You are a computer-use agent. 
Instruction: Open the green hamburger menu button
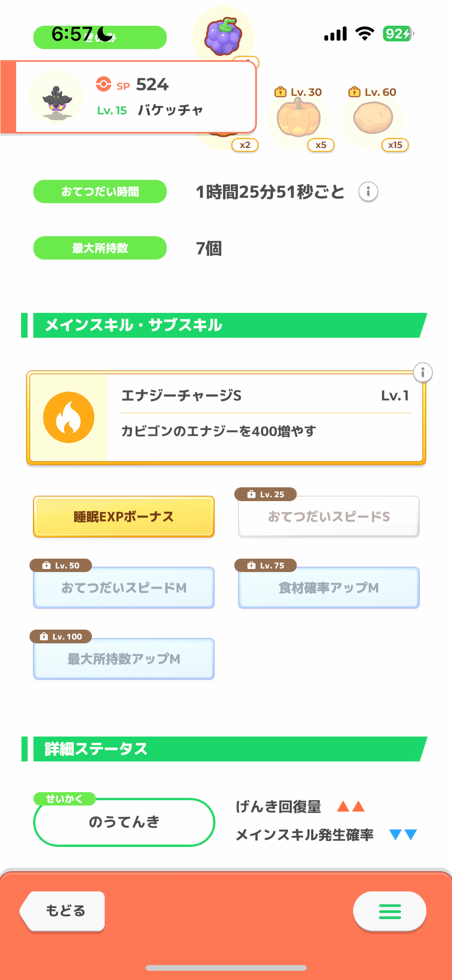click(x=389, y=911)
